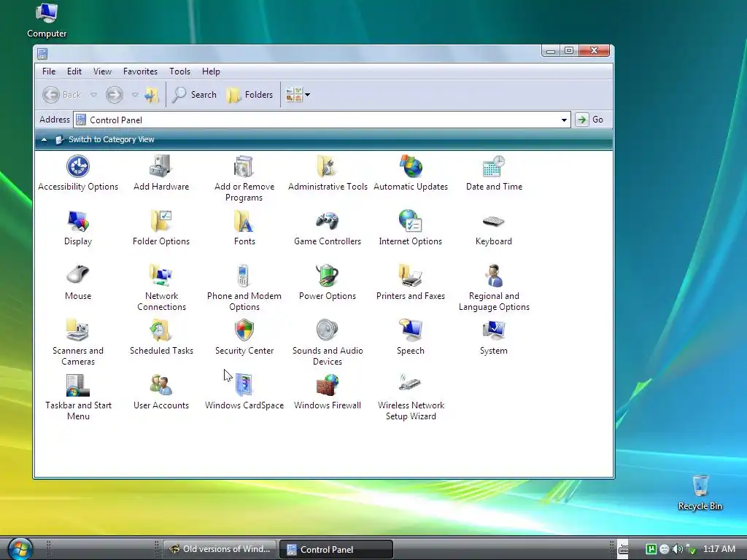
Task: Open Security Center icon
Action: (244, 338)
